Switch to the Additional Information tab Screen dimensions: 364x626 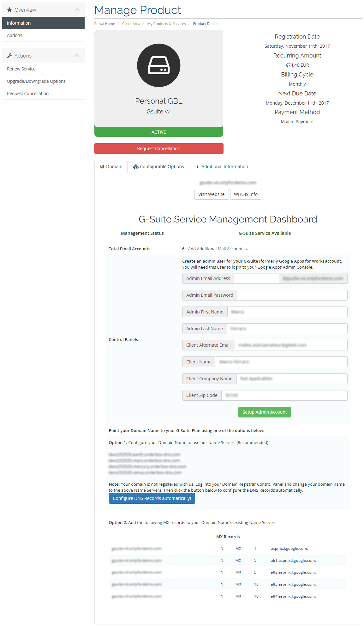tap(222, 167)
